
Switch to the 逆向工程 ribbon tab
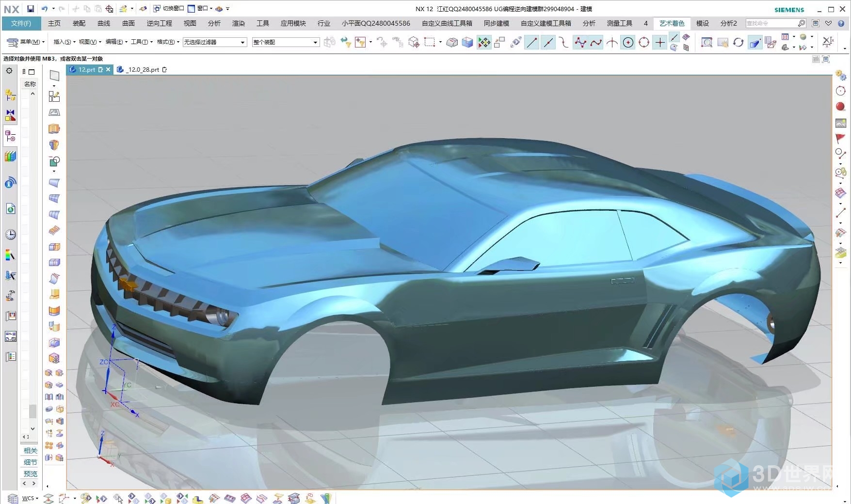(x=160, y=23)
